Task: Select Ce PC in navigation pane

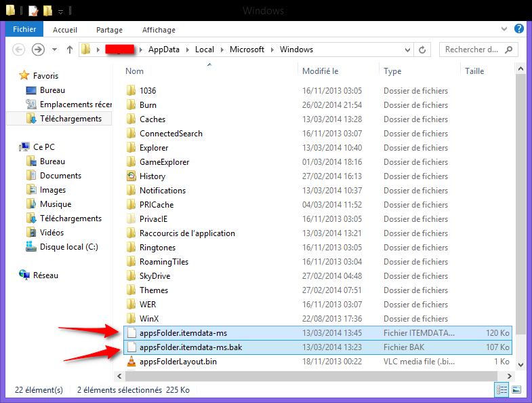Action: coord(44,147)
